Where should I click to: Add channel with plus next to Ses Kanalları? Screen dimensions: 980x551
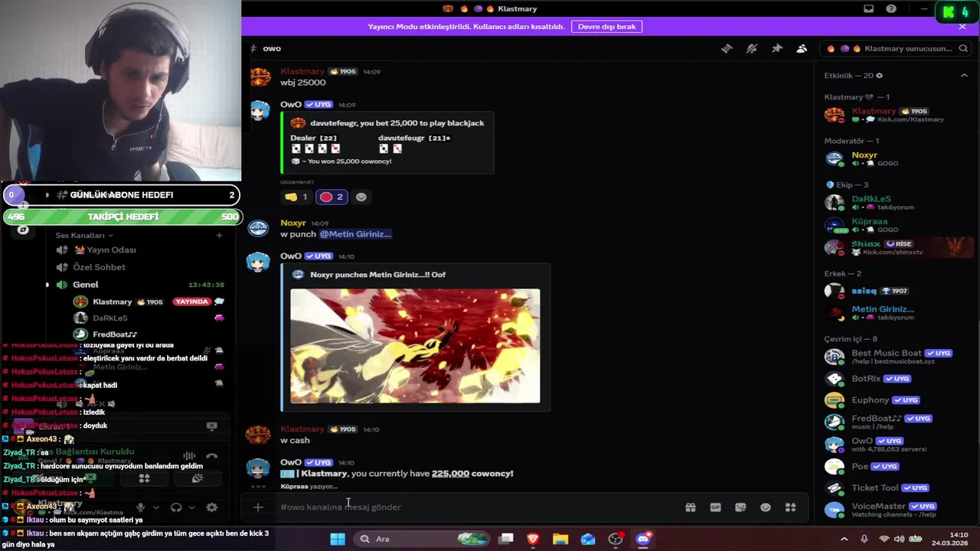(x=219, y=235)
